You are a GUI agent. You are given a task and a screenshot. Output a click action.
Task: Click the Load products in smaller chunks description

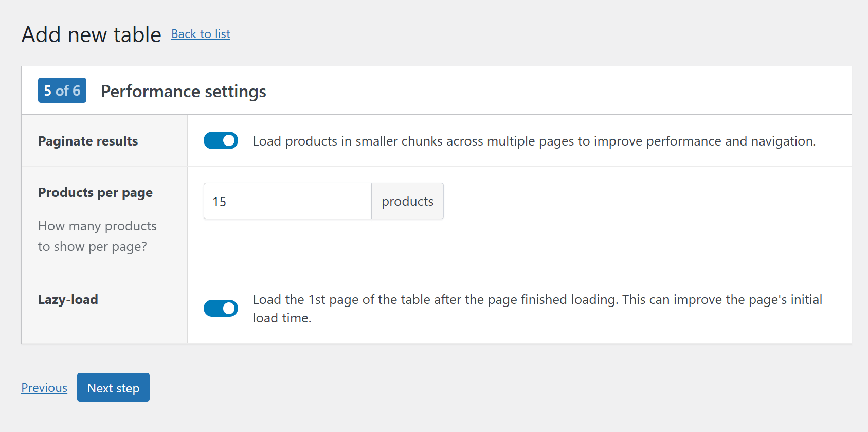coord(534,141)
